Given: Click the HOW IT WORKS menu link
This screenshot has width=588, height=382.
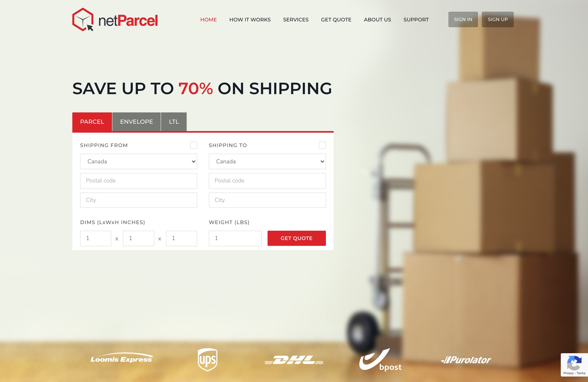Looking at the screenshot, I should tap(250, 19).
